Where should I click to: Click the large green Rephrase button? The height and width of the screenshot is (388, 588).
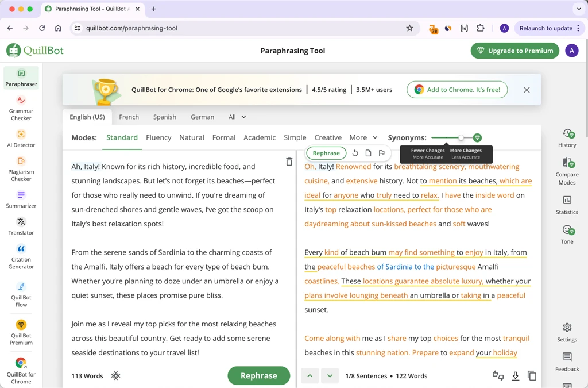[259, 375]
